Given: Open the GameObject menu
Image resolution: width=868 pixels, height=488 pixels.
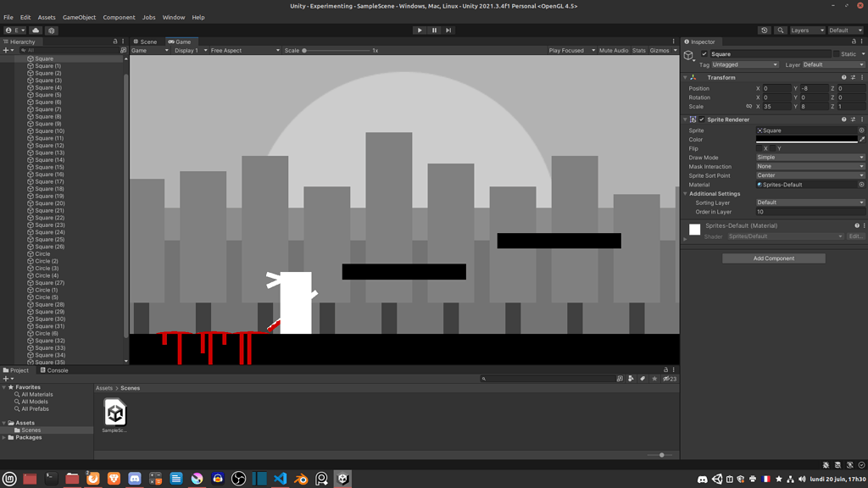Looking at the screenshot, I should click(79, 16).
